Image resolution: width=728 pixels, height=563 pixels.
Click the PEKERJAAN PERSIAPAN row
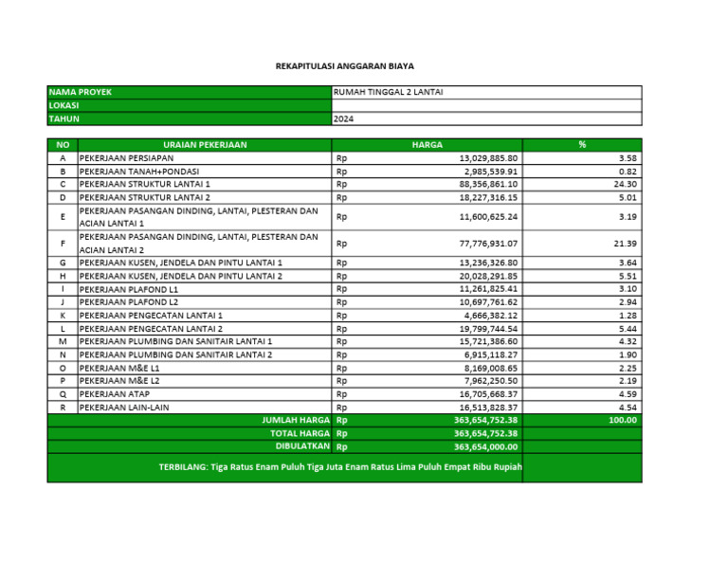(x=344, y=158)
